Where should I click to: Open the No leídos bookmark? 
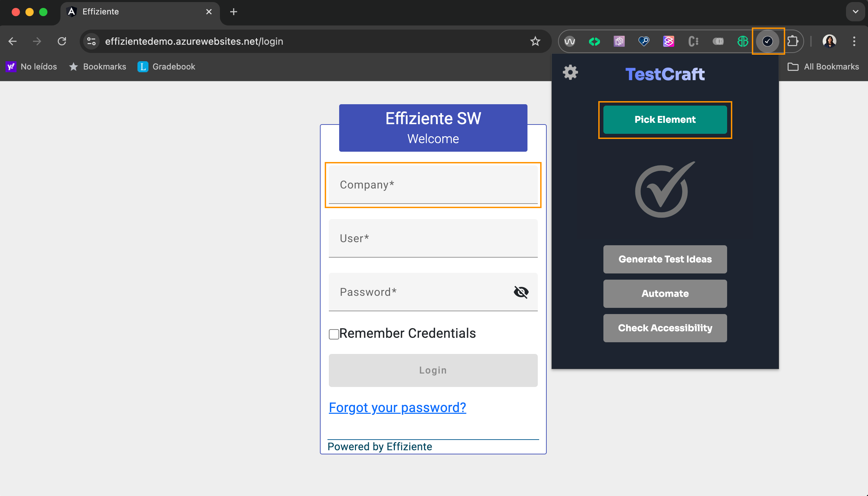(32, 67)
